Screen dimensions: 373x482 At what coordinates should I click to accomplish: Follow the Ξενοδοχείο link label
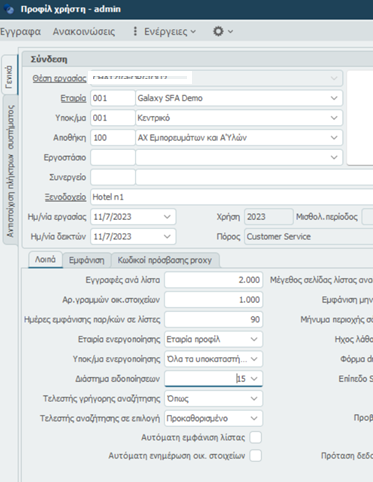(65, 197)
